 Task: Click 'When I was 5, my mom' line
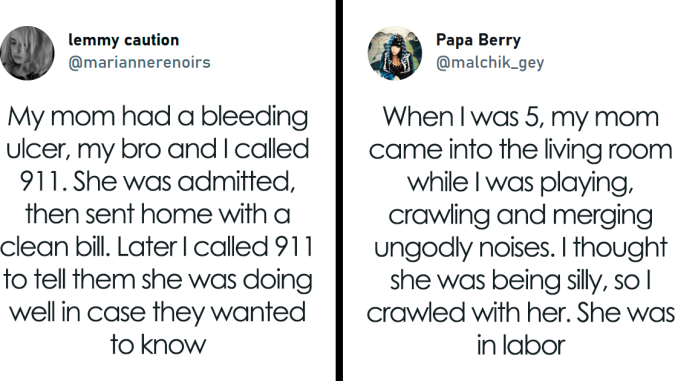coord(521,117)
